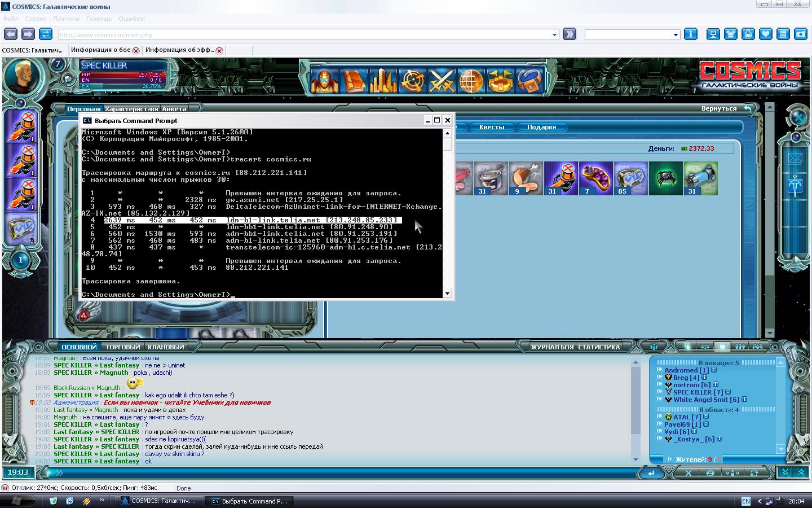The width and height of the screenshot is (812, 508).
Task: Open the Подарки tab
Action: (x=541, y=127)
